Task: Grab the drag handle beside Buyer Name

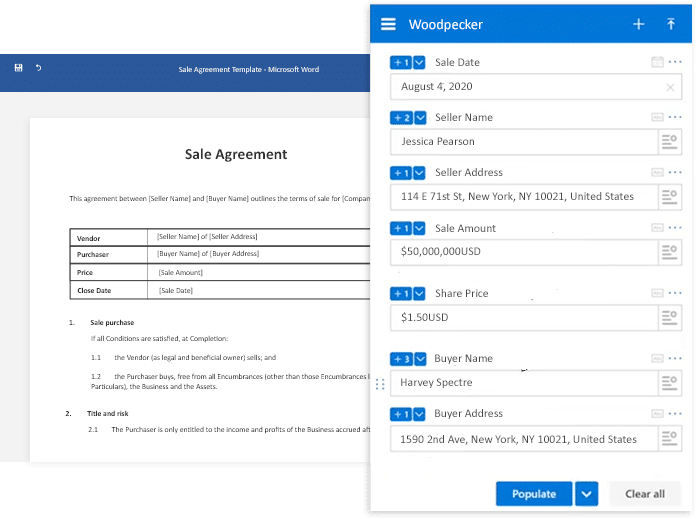Action: tap(379, 383)
